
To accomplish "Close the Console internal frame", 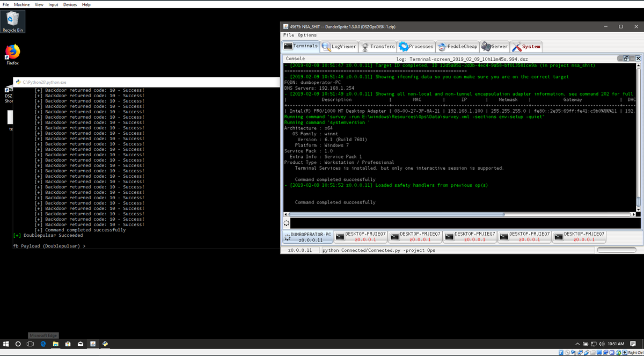I will click(x=638, y=58).
